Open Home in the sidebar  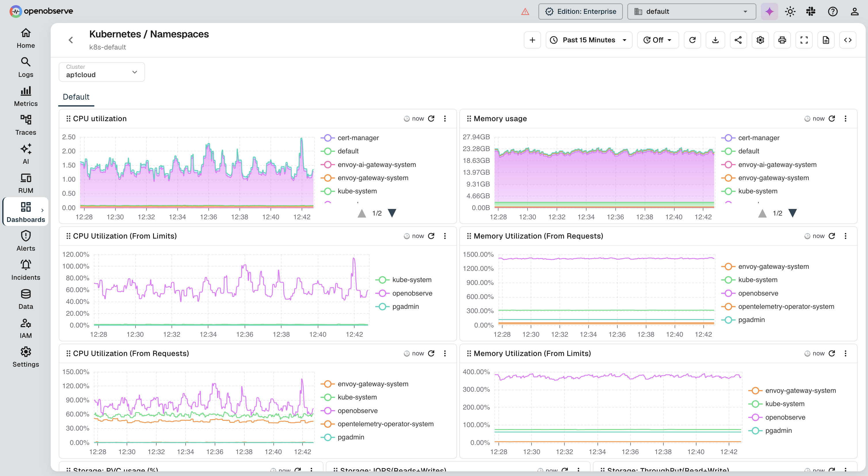click(26, 38)
